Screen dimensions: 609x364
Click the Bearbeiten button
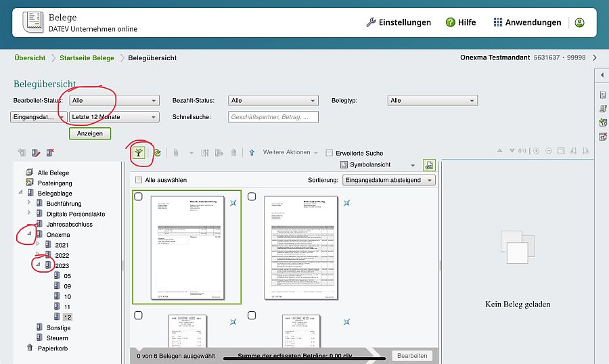click(x=412, y=356)
